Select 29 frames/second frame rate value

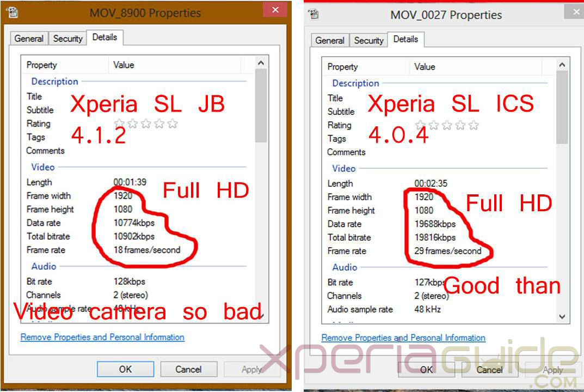tap(448, 251)
